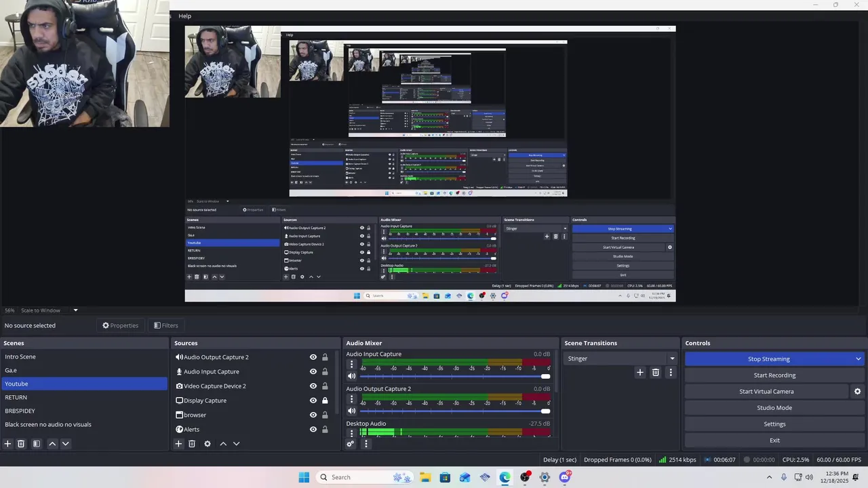Screen dimensions: 868x488
Task: Hide the browser source
Action: [313, 415]
